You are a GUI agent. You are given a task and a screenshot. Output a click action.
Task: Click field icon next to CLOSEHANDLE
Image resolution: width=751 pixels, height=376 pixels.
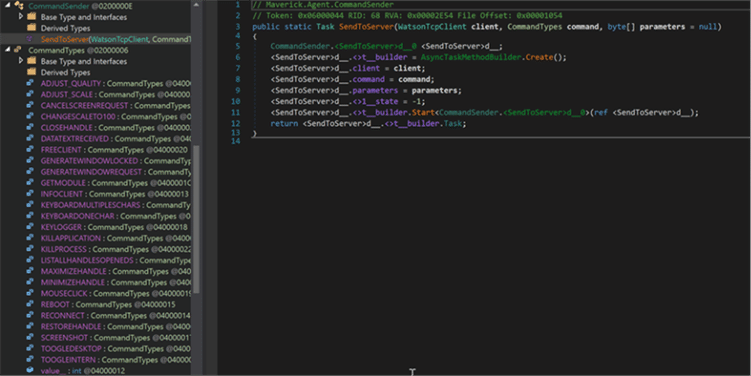pyautogui.click(x=30, y=127)
